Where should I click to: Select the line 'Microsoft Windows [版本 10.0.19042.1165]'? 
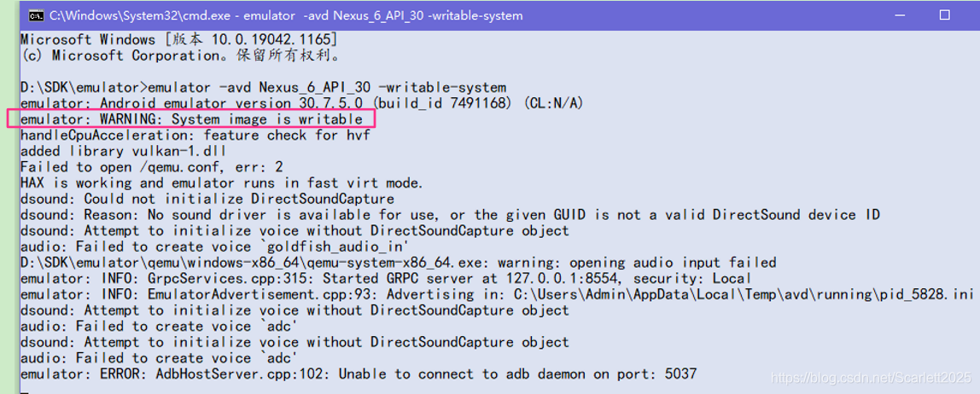coord(178,39)
